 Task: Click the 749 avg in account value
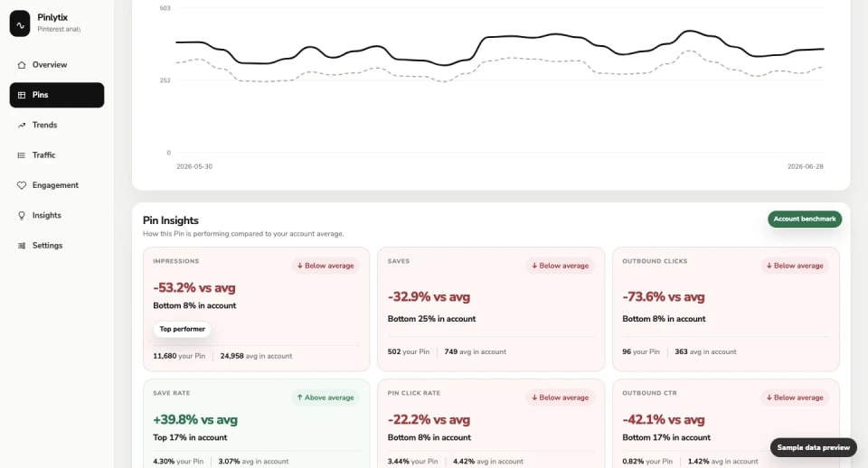pyautogui.click(x=476, y=351)
